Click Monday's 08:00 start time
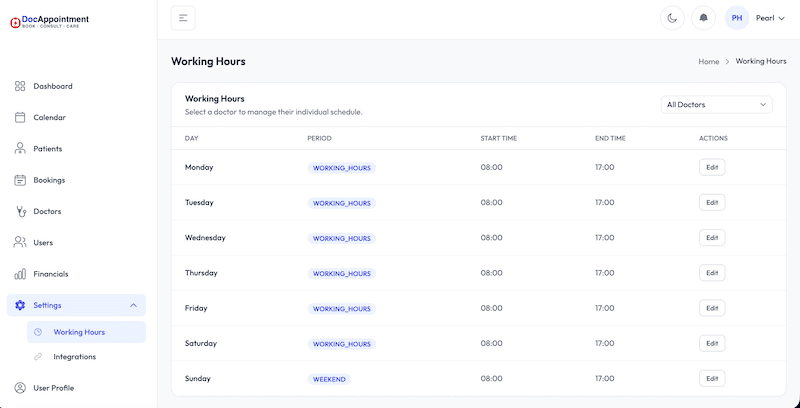Viewport: 800px width, 408px height. [491, 167]
